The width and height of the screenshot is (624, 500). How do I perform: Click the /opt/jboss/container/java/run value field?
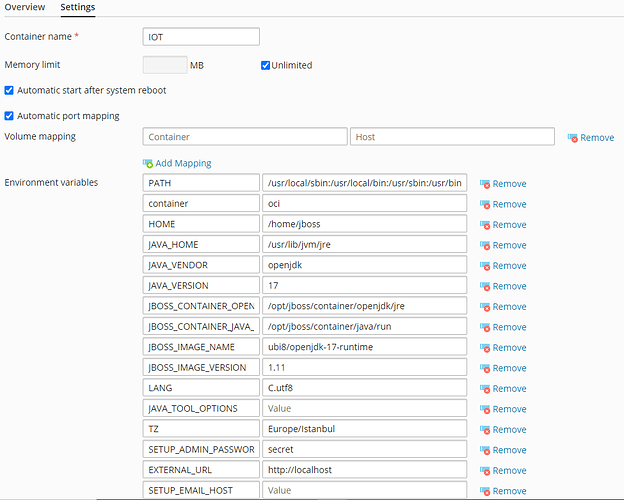click(x=365, y=326)
